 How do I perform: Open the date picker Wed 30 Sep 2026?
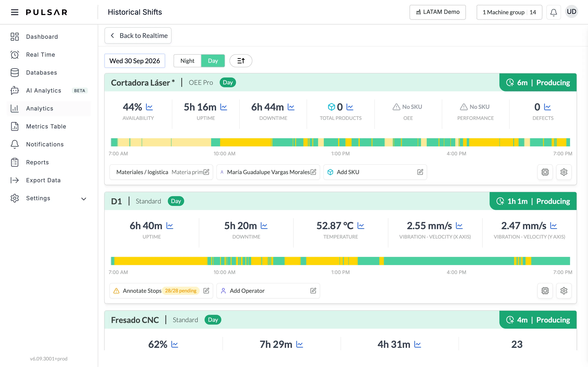click(135, 61)
